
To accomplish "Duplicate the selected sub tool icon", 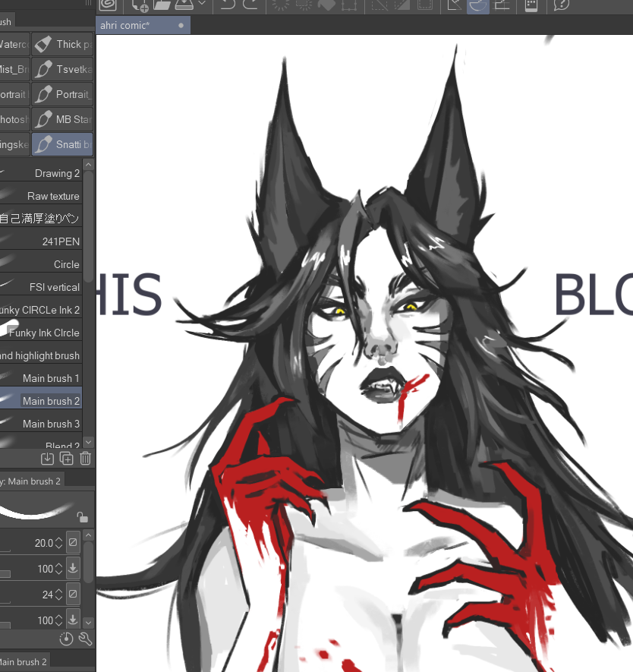I will click(66, 458).
